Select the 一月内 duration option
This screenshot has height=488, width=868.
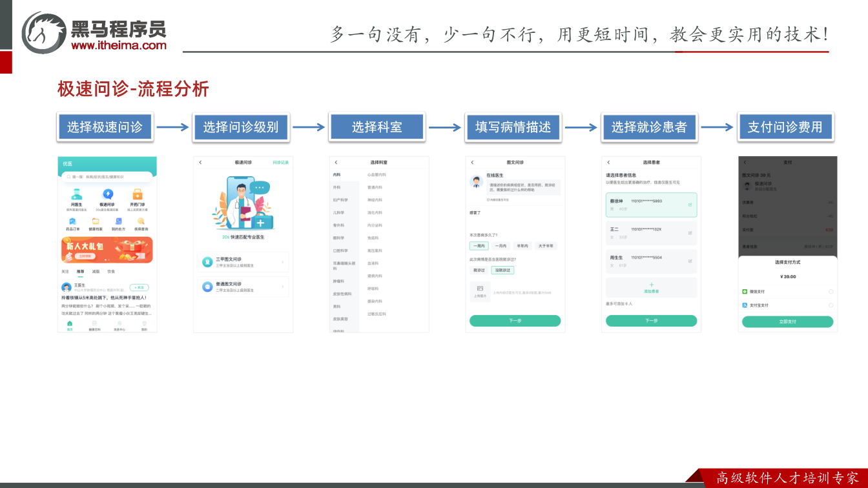point(501,246)
